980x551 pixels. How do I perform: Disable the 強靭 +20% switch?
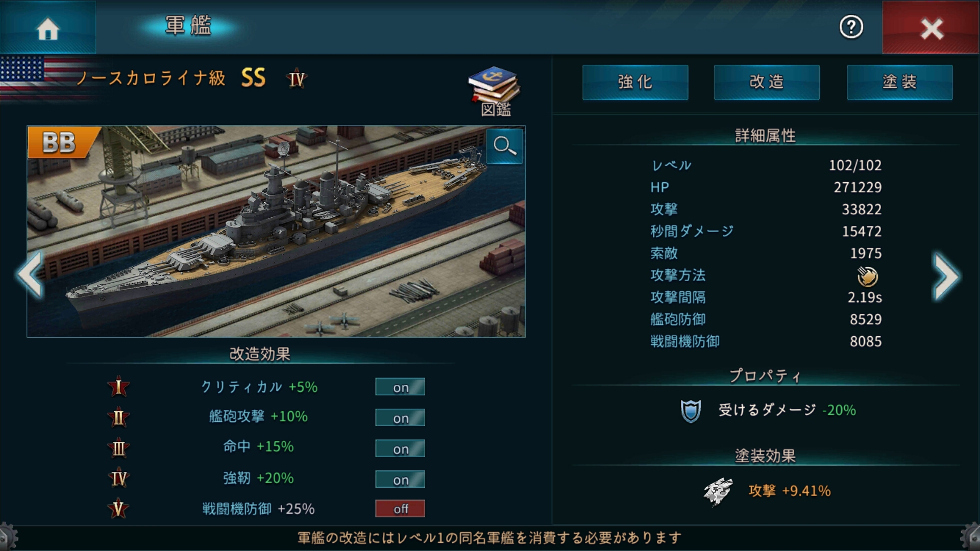400,480
